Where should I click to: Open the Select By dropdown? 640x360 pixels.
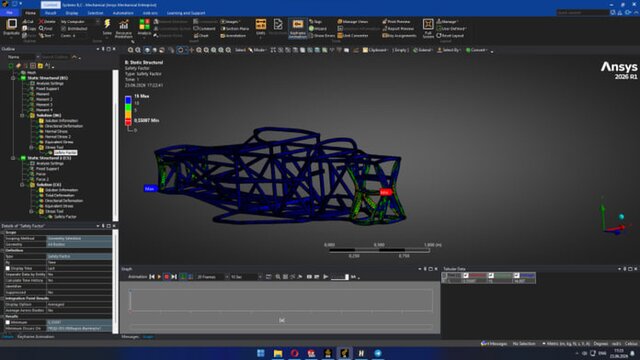coord(449,50)
